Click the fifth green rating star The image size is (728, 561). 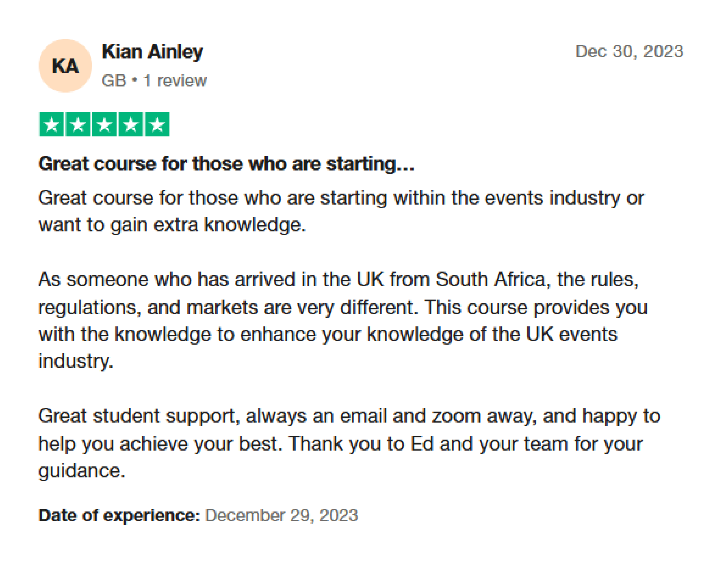[x=157, y=124]
